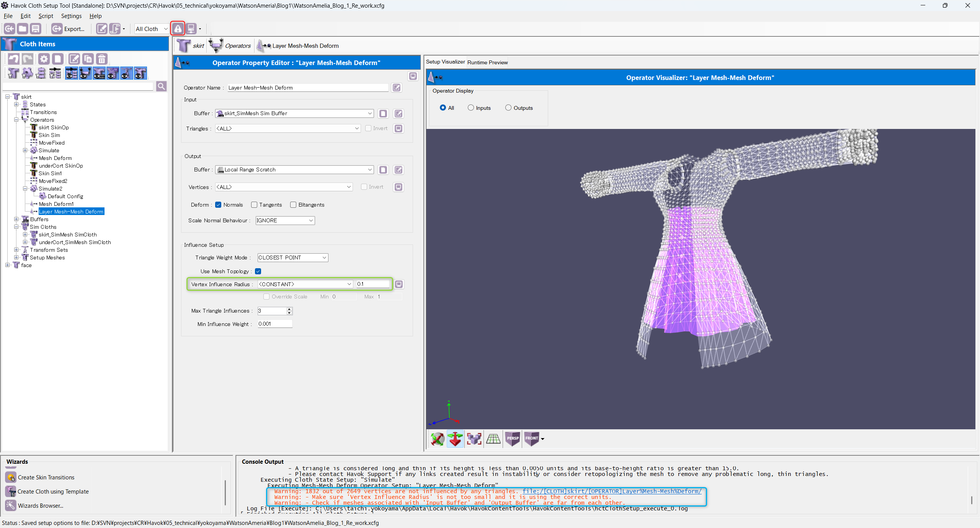980x528 pixels.
Task: Toggle the transitions visibility eye icon
Action: (71, 73)
